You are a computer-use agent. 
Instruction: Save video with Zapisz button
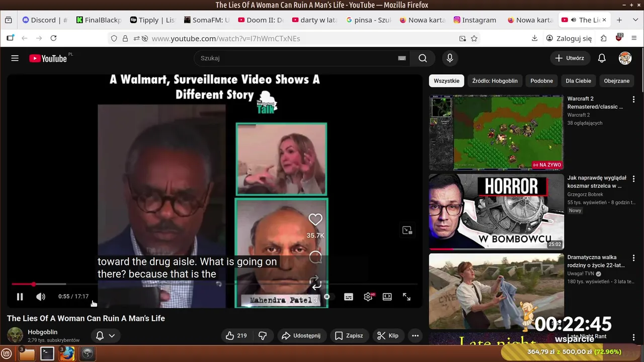coord(349,336)
